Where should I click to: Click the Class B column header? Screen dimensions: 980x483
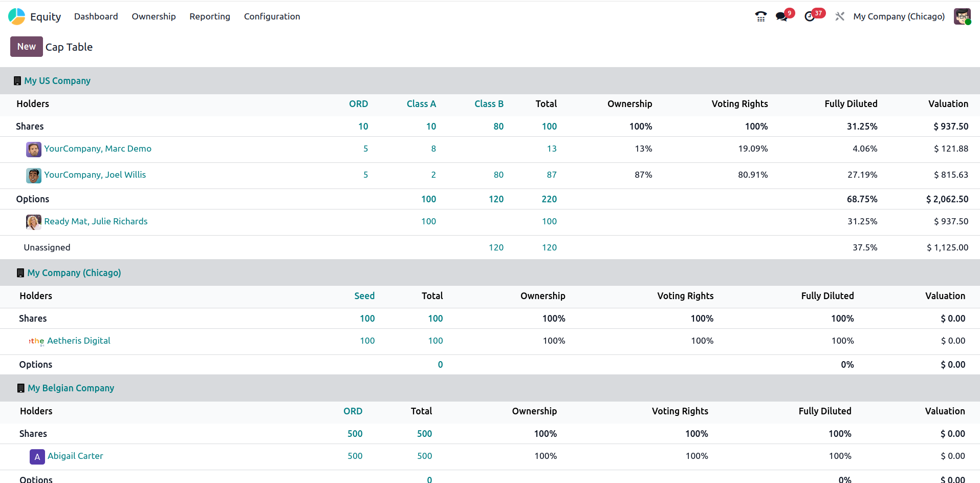[x=489, y=104]
